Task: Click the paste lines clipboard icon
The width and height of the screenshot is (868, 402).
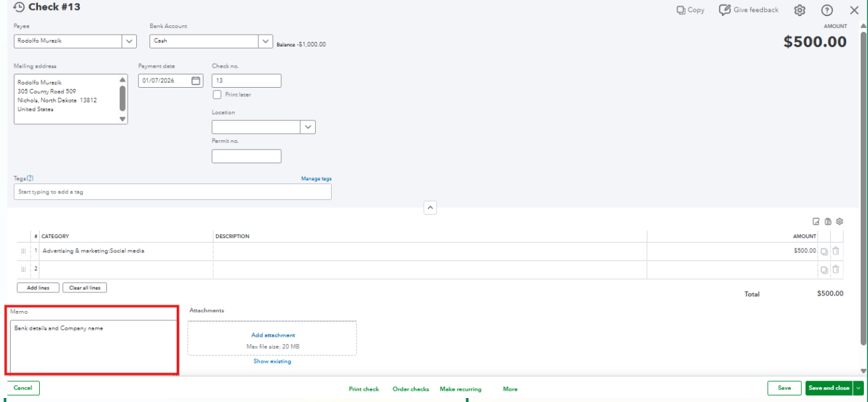Action: click(x=828, y=221)
